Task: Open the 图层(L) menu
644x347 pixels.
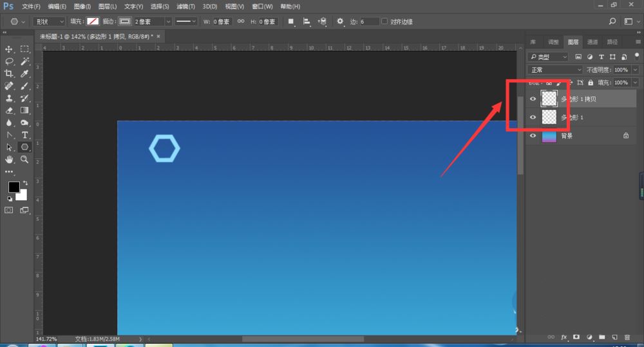Action: [x=108, y=6]
